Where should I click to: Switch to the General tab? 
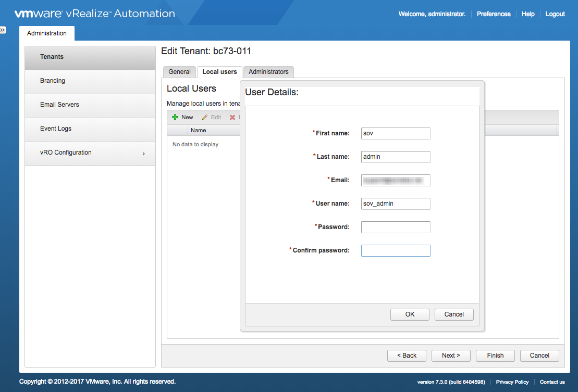[179, 72]
